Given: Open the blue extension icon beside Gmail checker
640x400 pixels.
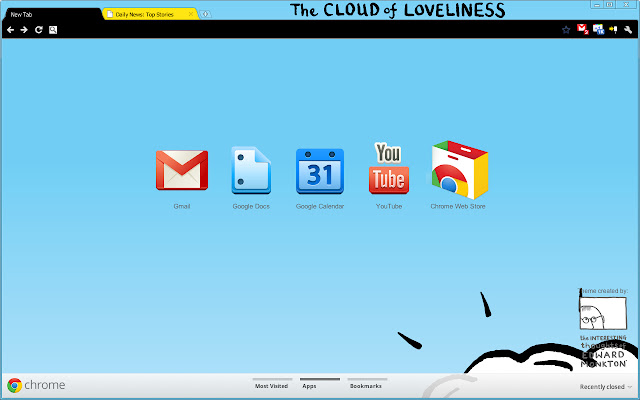Looking at the screenshot, I should (x=598, y=29).
